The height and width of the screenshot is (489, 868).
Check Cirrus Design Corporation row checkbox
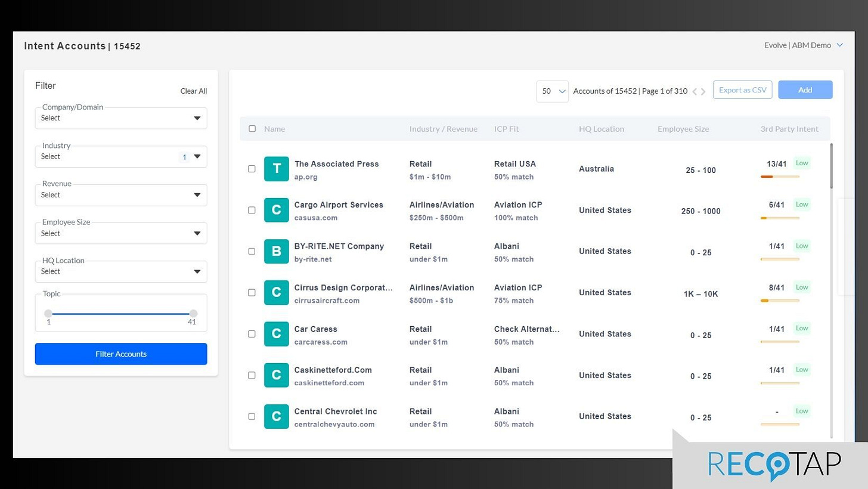252,292
